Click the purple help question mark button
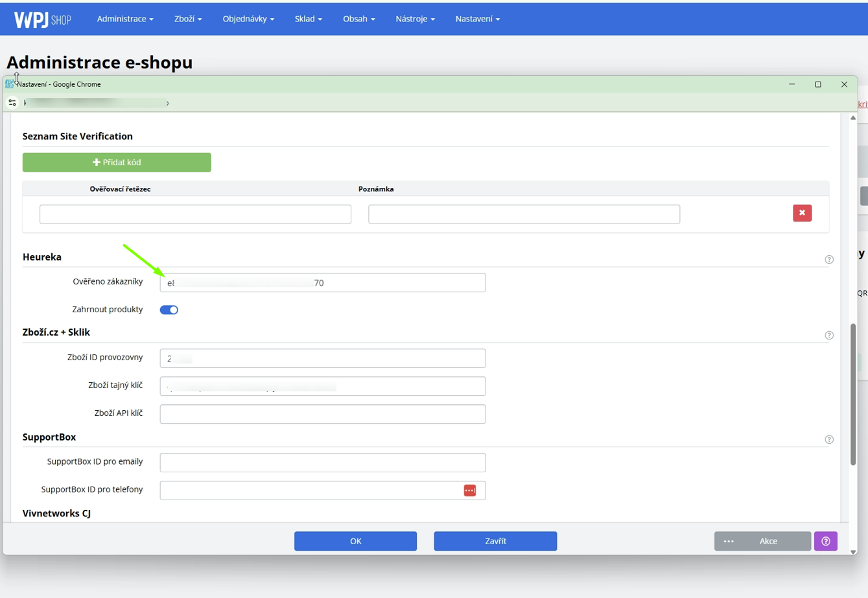 tap(826, 541)
